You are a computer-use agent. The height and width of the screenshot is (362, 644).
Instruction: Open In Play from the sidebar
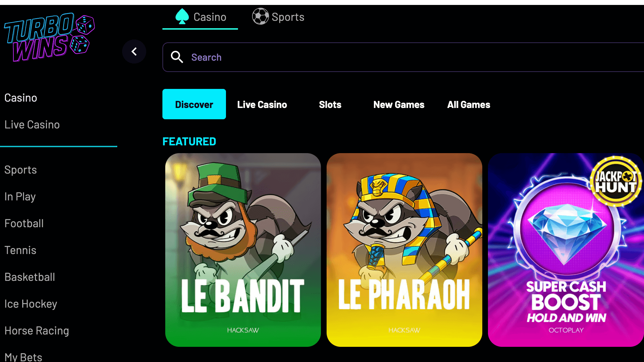click(x=20, y=197)
